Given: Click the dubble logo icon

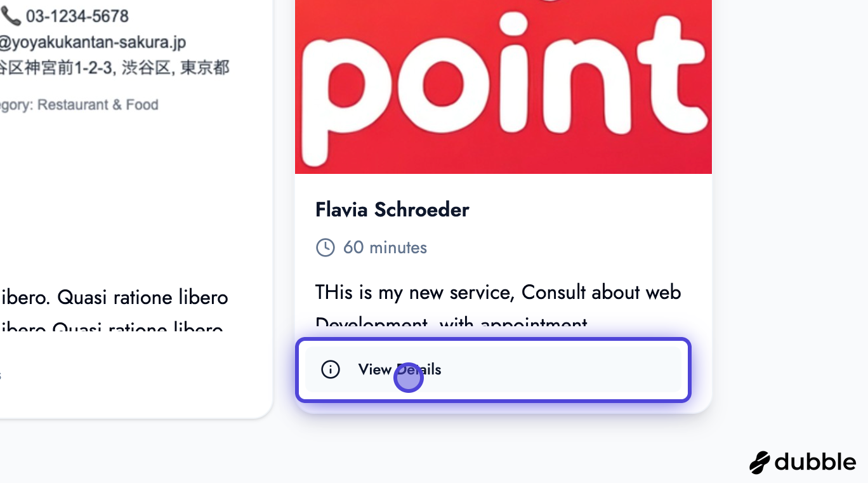Looking at the screenshot, I should pyautogui.click(x=760, y=463).
